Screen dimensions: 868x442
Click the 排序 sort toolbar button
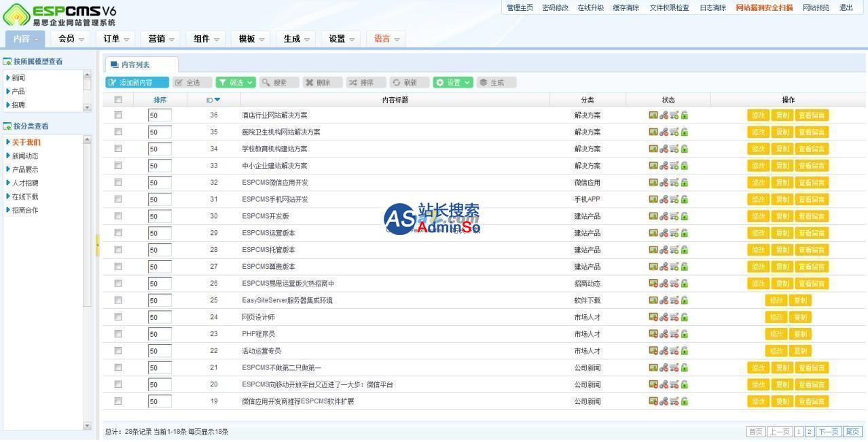pyautogui.click(x=366, y=82)
